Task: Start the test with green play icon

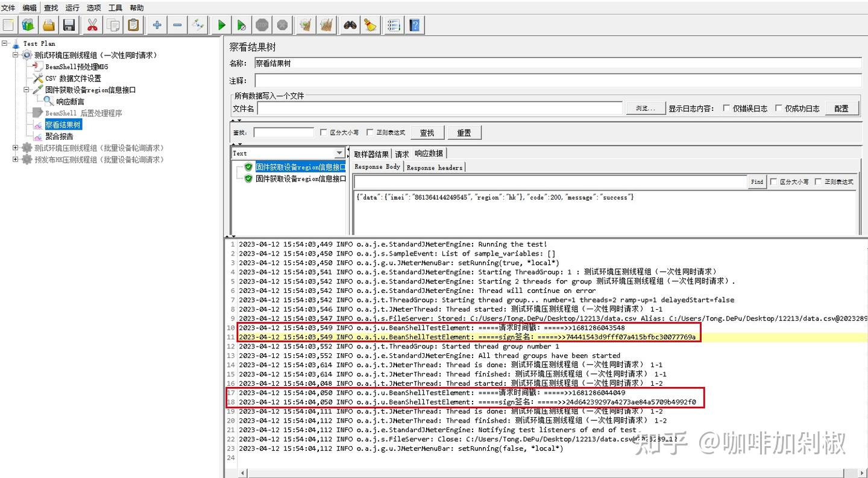Action: pyautogui.click(x=222, y=25)
